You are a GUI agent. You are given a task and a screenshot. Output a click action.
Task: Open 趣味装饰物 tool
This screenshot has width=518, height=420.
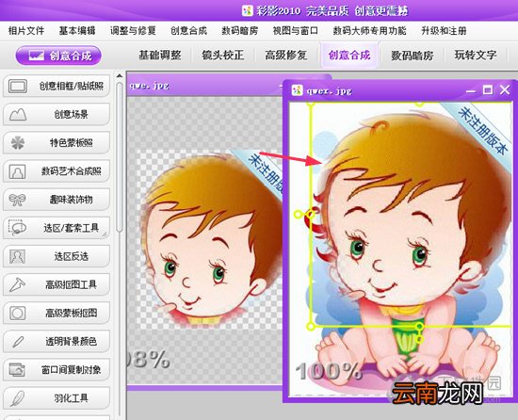(x=57, y=200)
